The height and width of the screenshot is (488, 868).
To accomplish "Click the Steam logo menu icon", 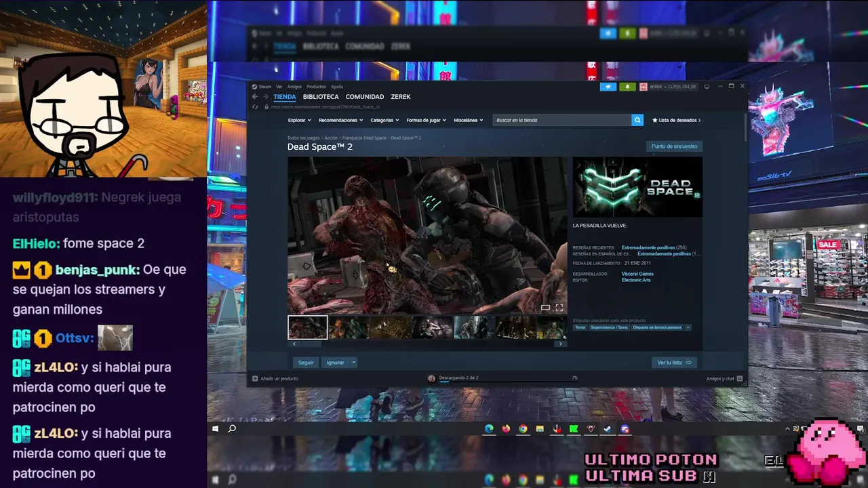I will (x=254, y=87).
